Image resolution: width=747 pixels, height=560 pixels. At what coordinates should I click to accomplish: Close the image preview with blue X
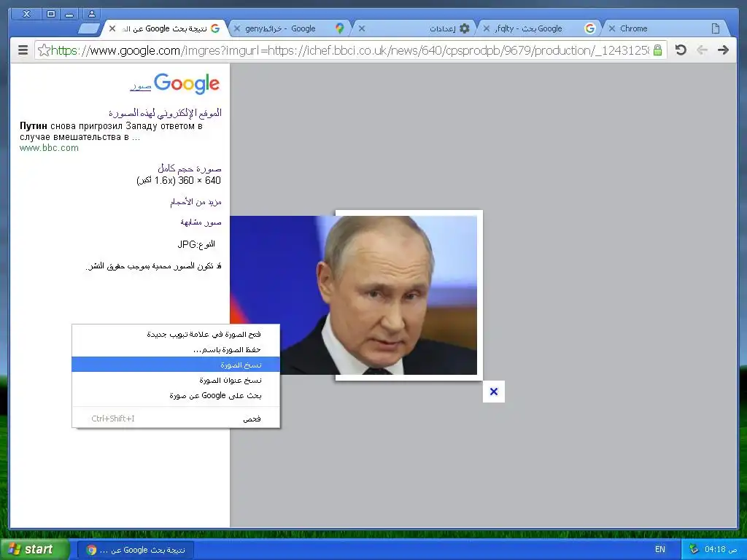494,392
